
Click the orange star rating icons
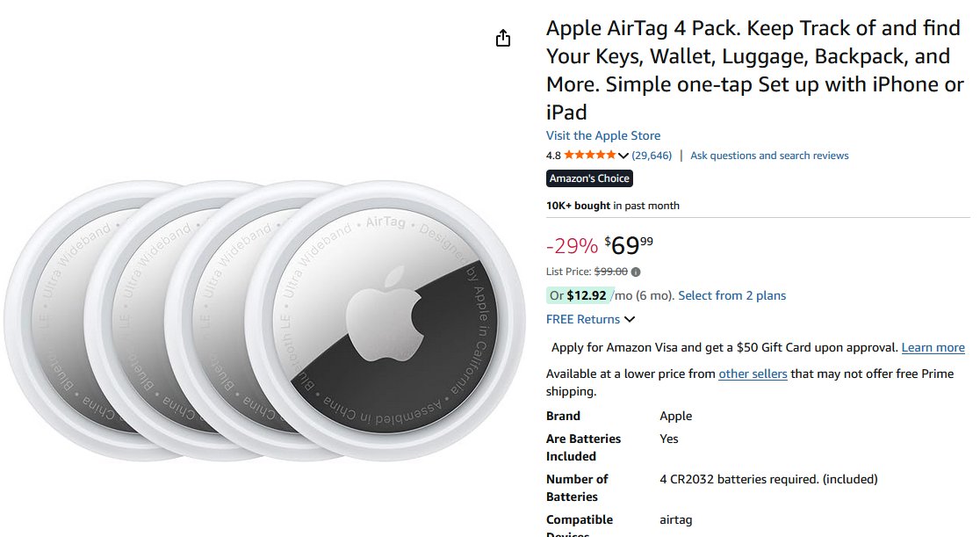click(x=589, y=156)
